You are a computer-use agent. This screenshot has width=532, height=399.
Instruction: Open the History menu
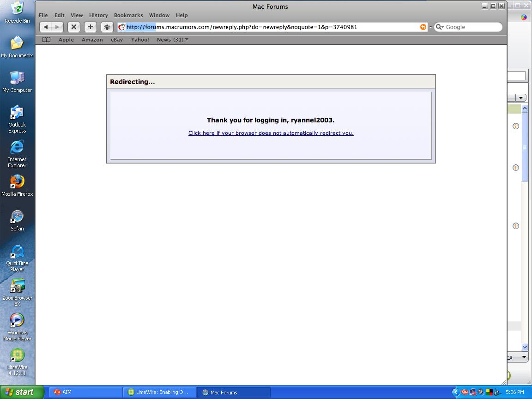pyautogui.click(x=98, y=15)
